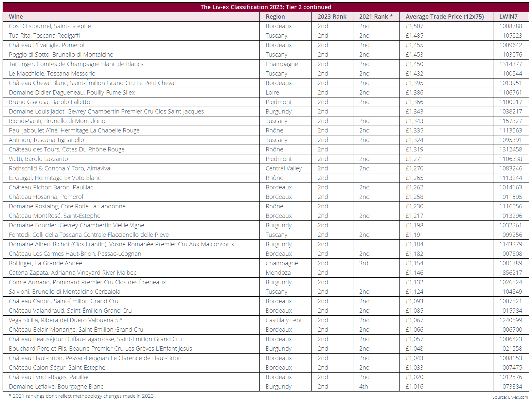Select 'Château Canon, Saint-Émilion Grand Cru'
Image resolution: width=532 pixels, height=401 pixels.
pos(63,301)
